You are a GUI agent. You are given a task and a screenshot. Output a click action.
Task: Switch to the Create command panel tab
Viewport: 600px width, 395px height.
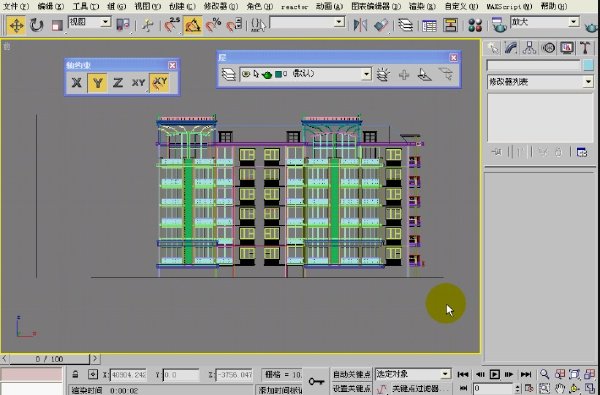(493, 48)
